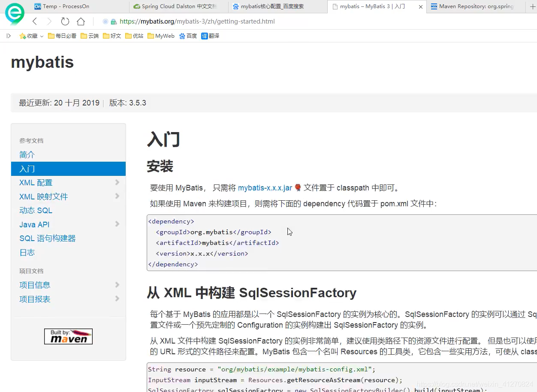Expand the XML 配置 chevron
537x392 pixels.
[x=117, y=182]
